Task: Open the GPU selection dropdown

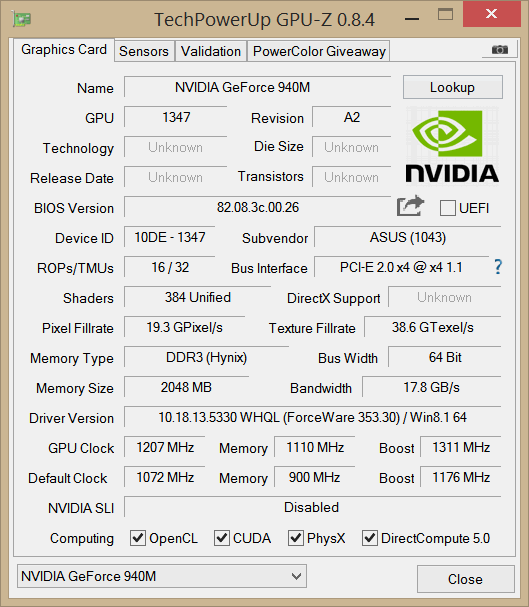Action: [x=162, y=576]
